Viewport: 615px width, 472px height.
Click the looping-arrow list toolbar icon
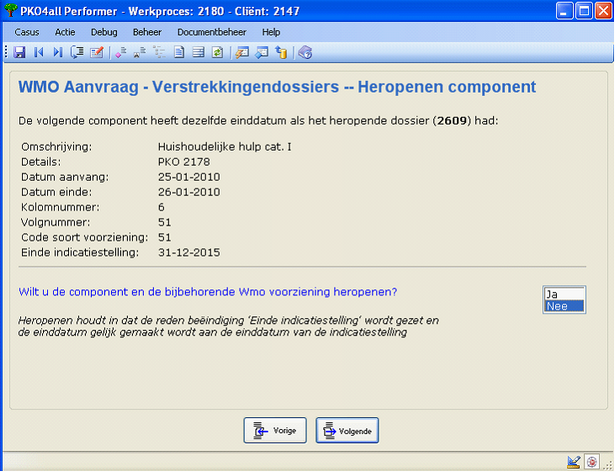(77, 52)
